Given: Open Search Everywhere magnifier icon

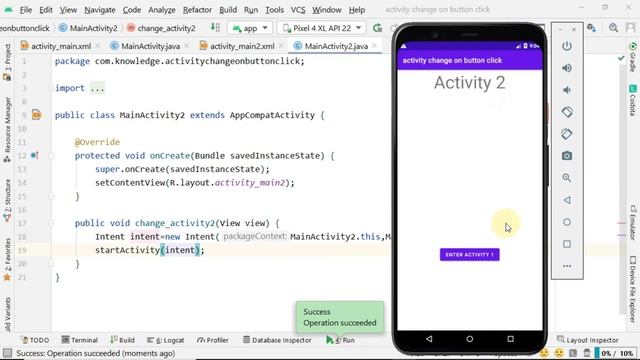Looking at the screenshot, I should pyautogui.click(x=613, y=28).
